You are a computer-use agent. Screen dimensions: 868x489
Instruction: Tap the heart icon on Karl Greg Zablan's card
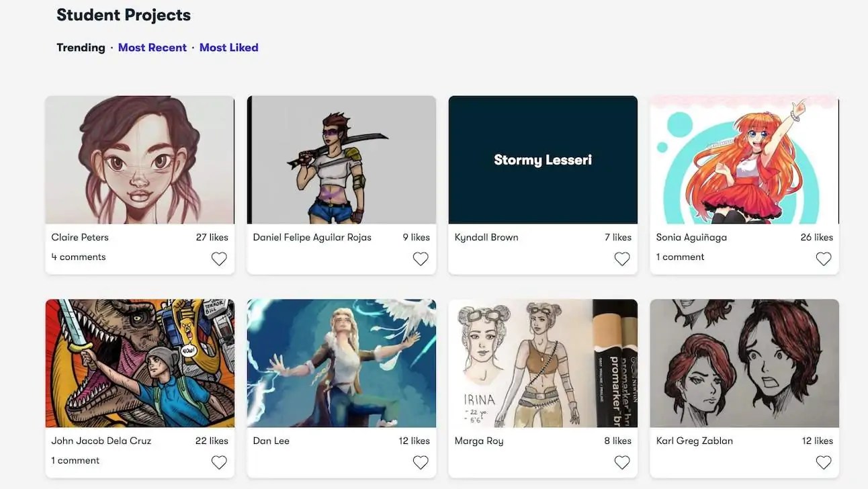(x=823, y=461)
